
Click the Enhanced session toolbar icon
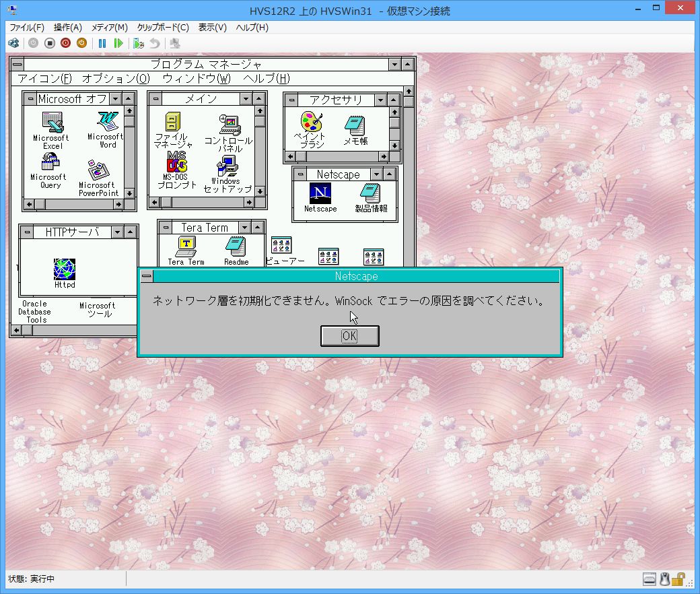(175, 43)
